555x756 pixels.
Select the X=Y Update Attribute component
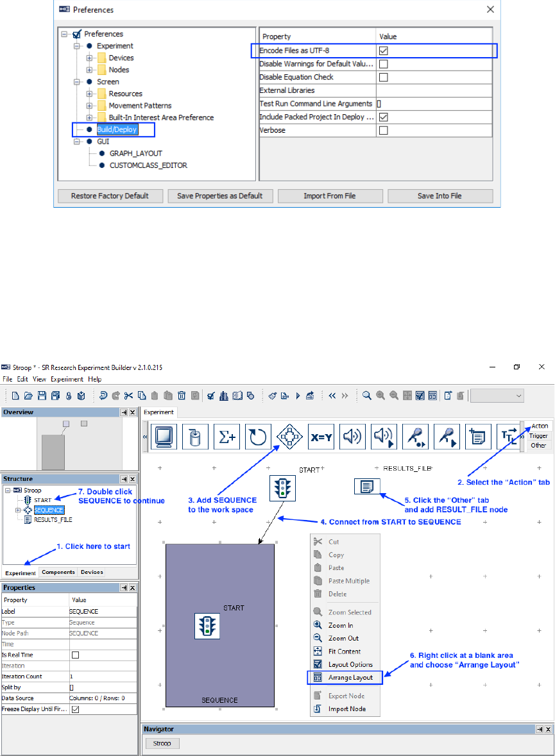point(321,437)
